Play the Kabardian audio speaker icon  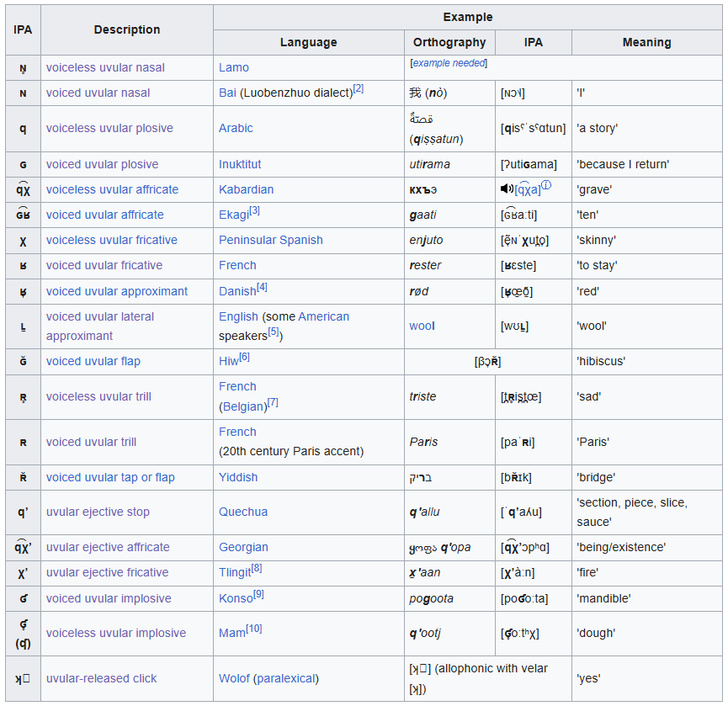pyautogui.click(x=507, y=188)
